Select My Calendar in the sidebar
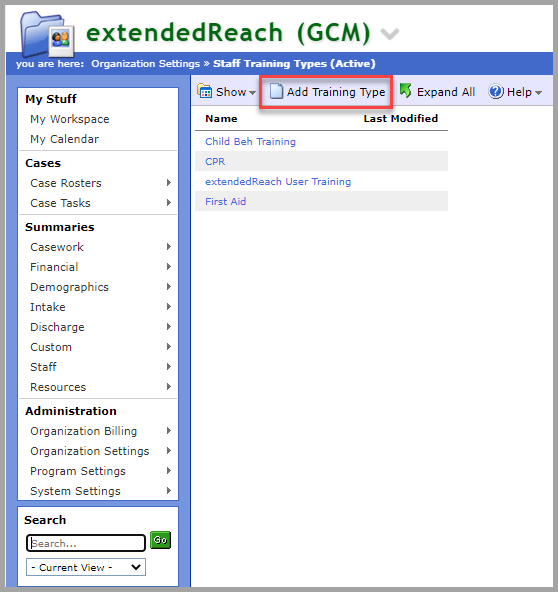This screenshot has width=558, height=592. [65, 139]
